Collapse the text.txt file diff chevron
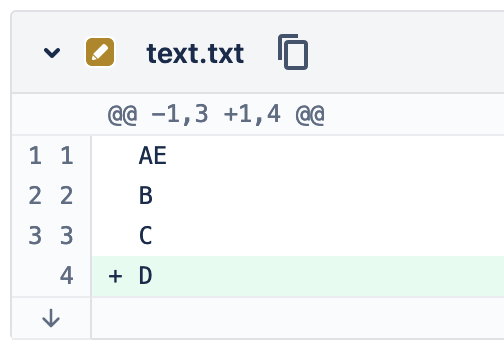 point(52,53)
